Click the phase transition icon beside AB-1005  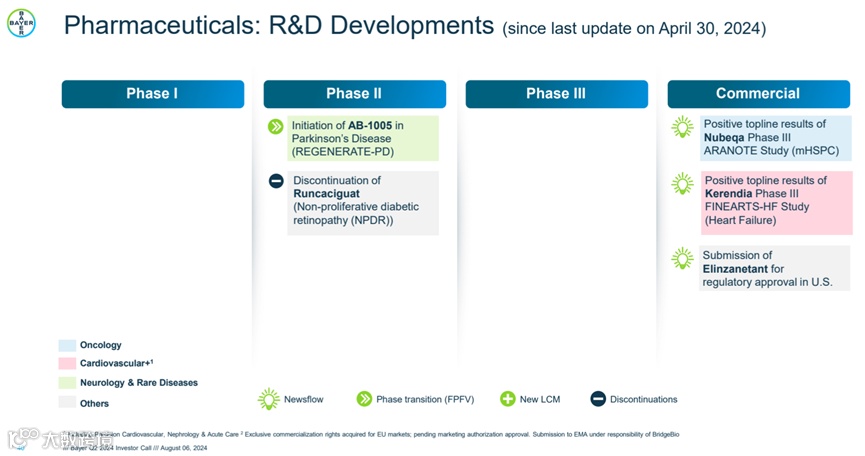pos(275,127)
